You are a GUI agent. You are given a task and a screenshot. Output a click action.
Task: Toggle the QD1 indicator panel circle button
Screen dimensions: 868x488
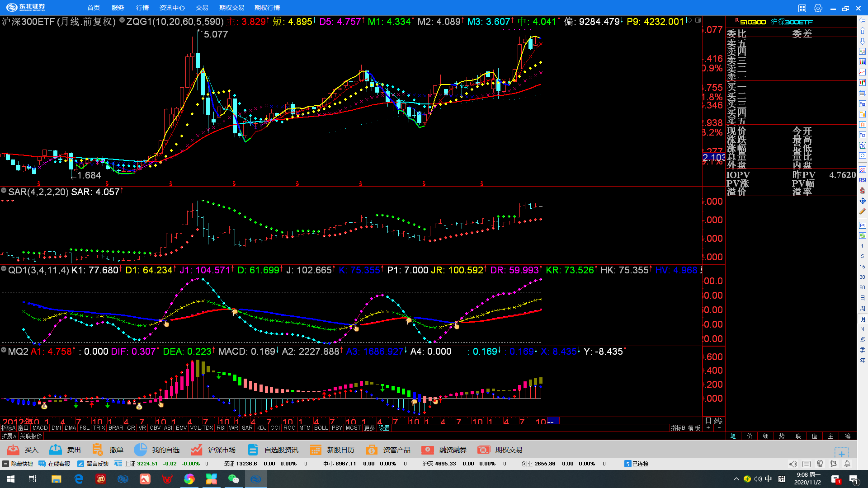point(4,269)
